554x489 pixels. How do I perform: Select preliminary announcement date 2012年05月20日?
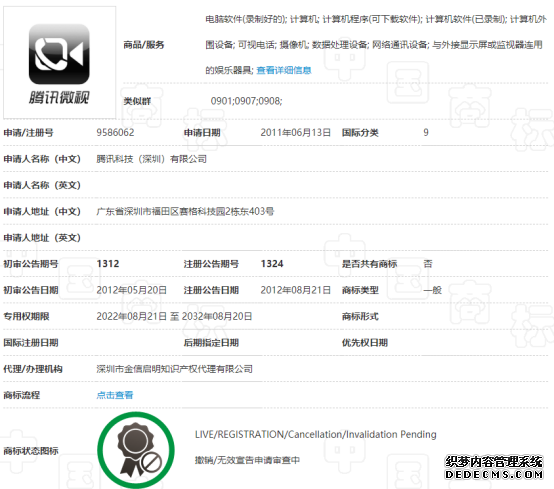coord(131,290)
